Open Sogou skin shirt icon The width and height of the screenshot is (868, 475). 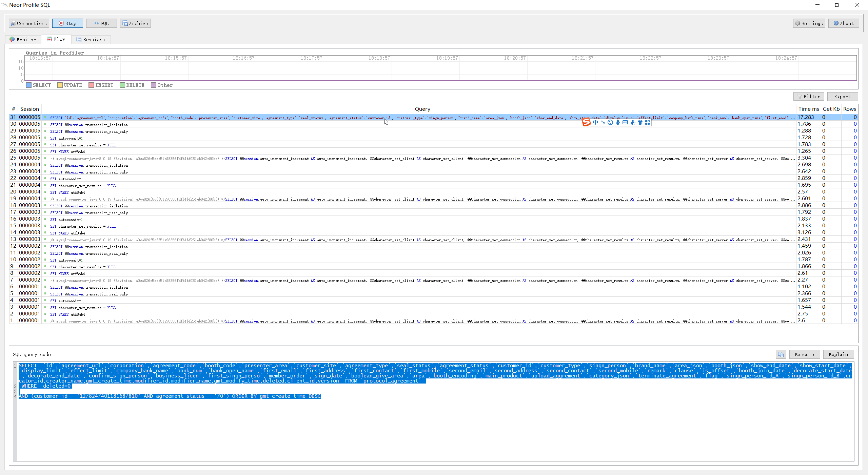pos(640,122)
